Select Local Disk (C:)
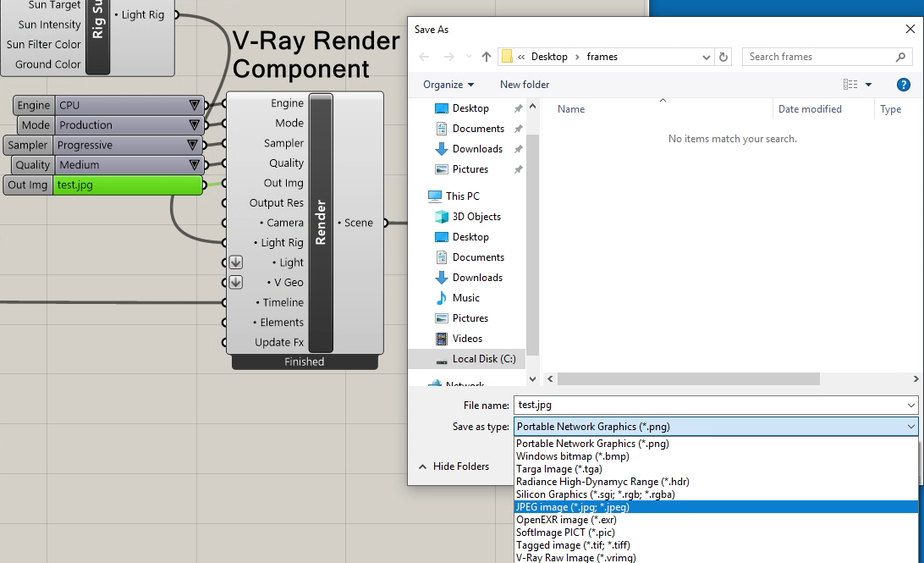This screenshot has height=563, width=924. pos(483,359)
